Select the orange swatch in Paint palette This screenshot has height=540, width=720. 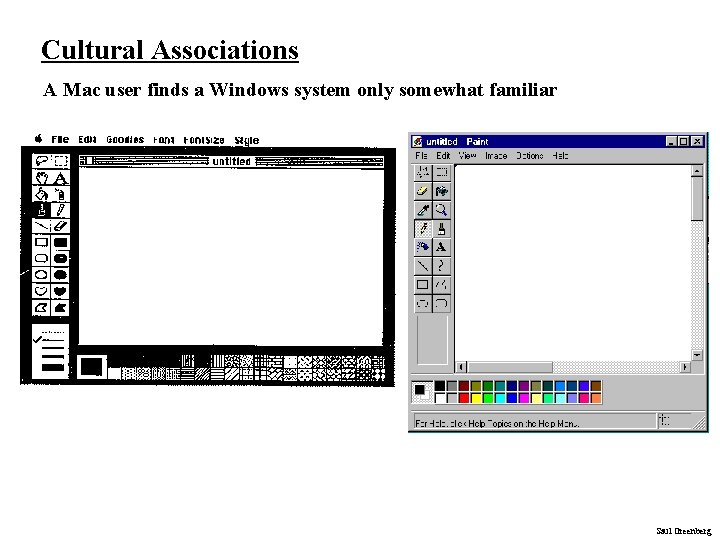pos(596,398)
